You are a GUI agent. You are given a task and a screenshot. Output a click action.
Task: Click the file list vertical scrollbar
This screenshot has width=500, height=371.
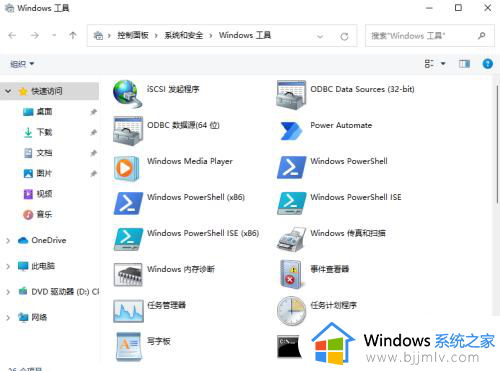pyautogui.click(x=497, y=143)
